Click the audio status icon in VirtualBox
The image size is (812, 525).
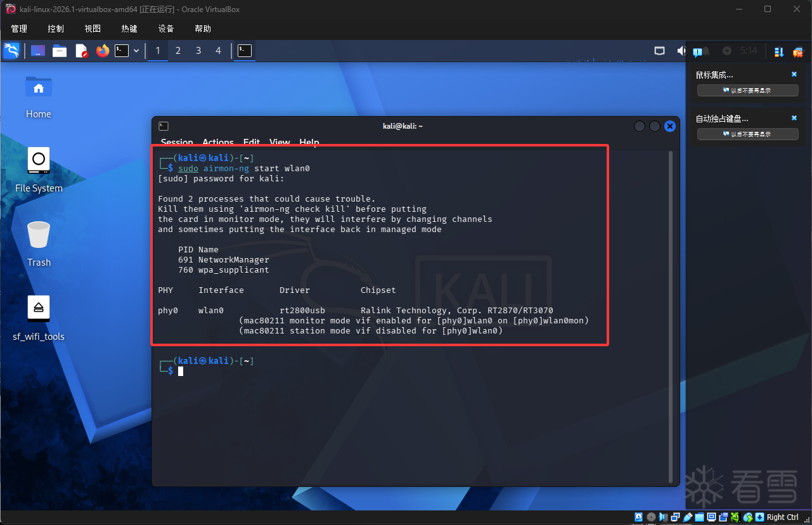tap(664, 517)
